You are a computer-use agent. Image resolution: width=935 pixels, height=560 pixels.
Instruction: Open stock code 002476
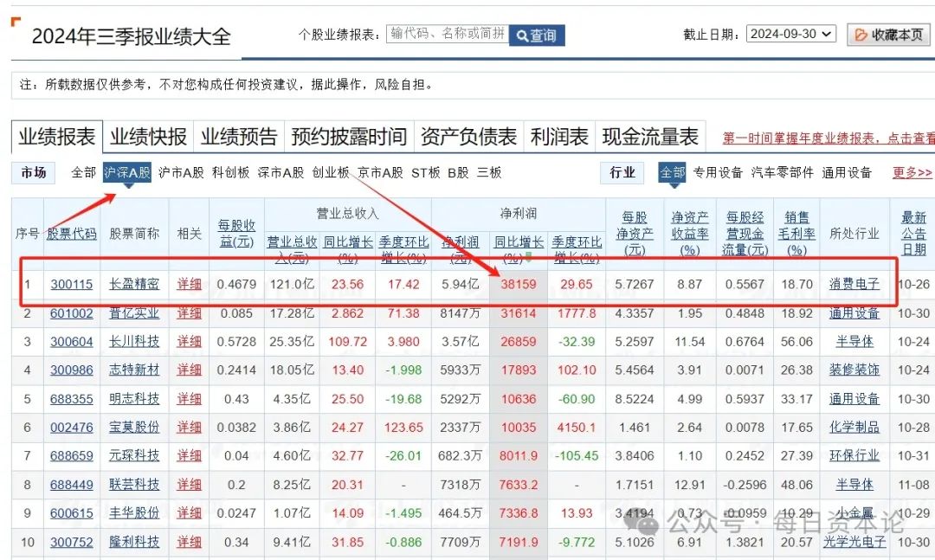[72, 428]
